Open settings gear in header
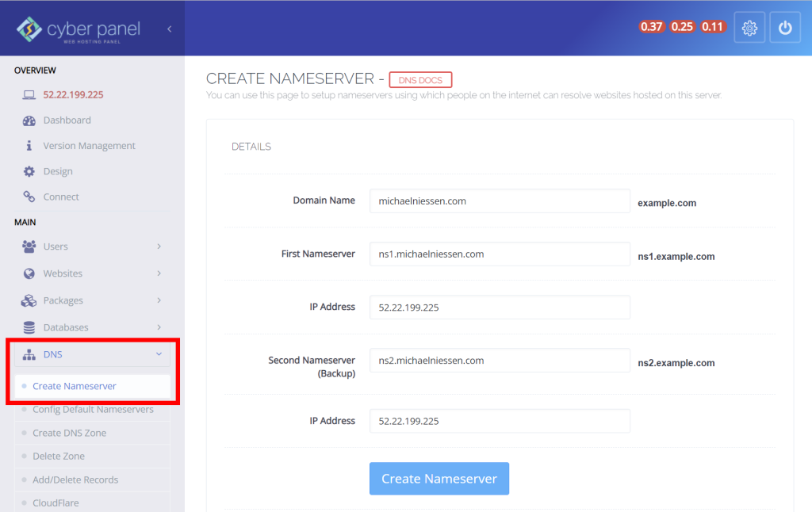 [x=749, y=28]
